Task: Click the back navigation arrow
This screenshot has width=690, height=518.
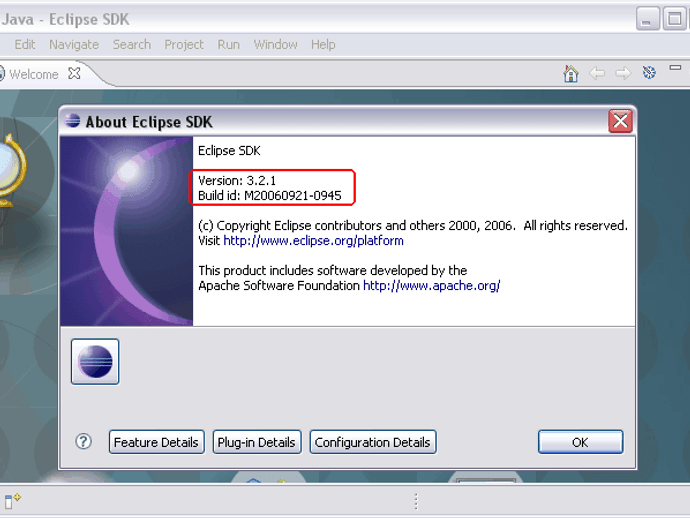Action: click(597, 73)
